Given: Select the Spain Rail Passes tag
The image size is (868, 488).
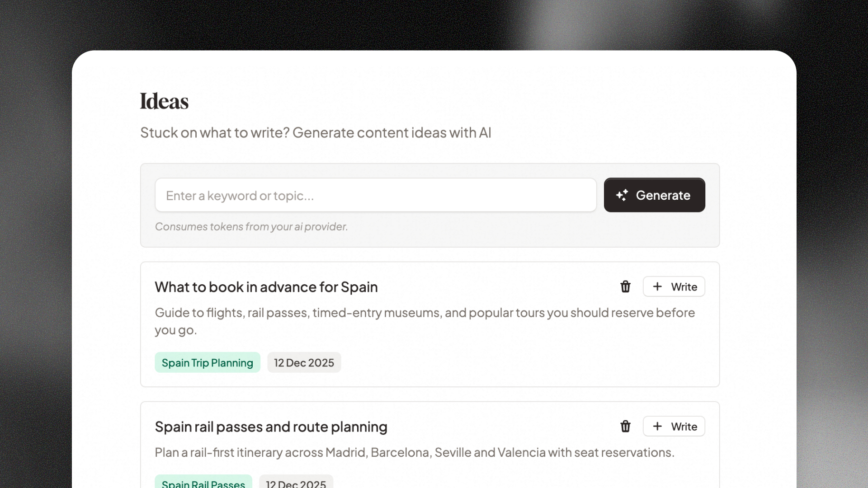Looking at the screenshot, I should tap(203, 483).
